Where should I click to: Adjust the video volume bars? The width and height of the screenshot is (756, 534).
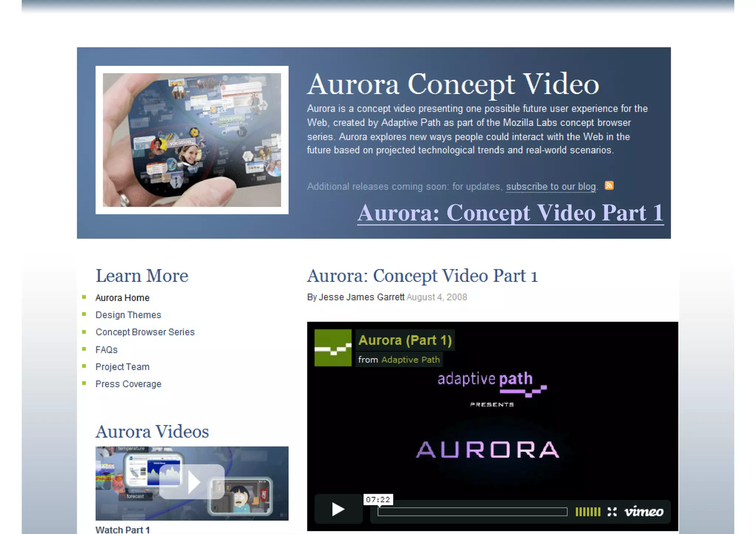[588, 511]
